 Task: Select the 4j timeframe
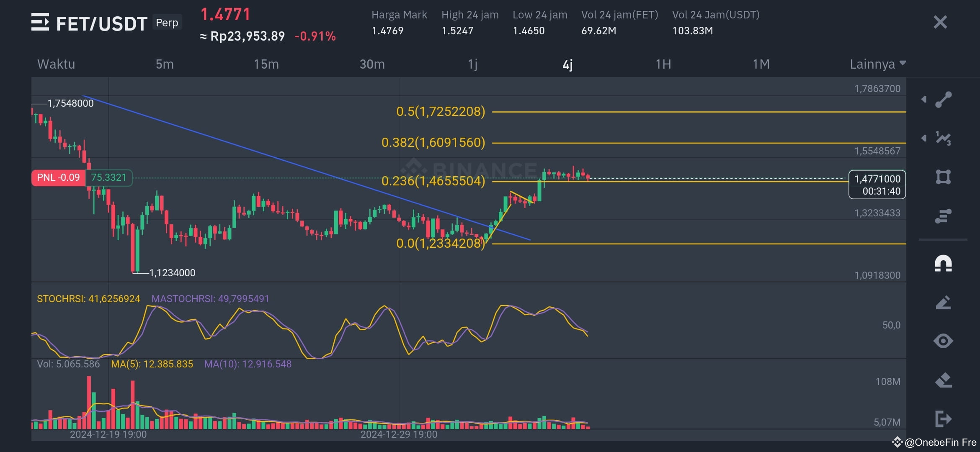567,64
